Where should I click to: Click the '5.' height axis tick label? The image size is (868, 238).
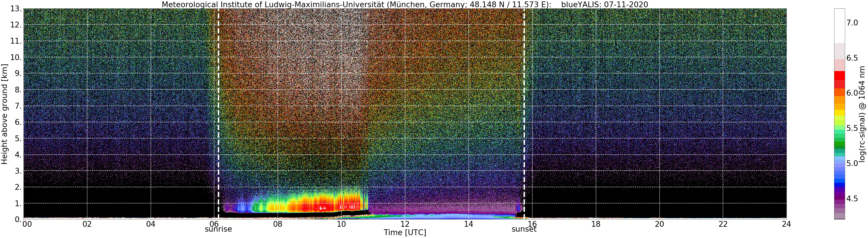(19, 138)
